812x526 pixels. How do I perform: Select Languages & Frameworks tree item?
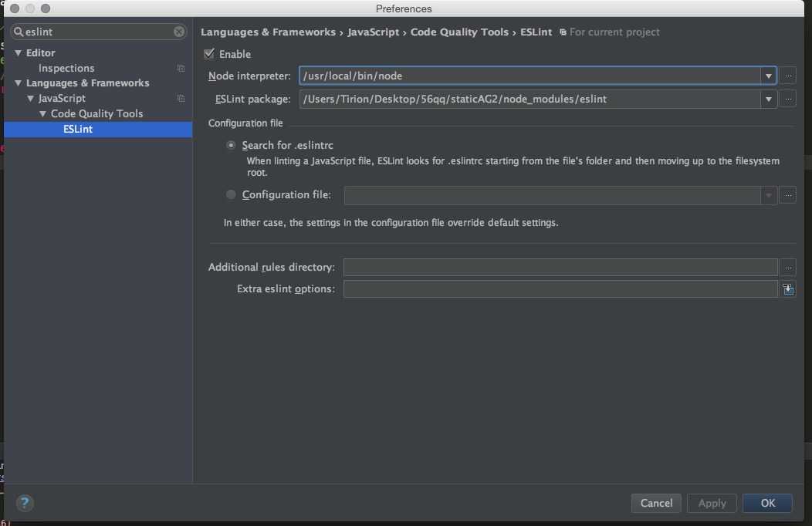87,83
